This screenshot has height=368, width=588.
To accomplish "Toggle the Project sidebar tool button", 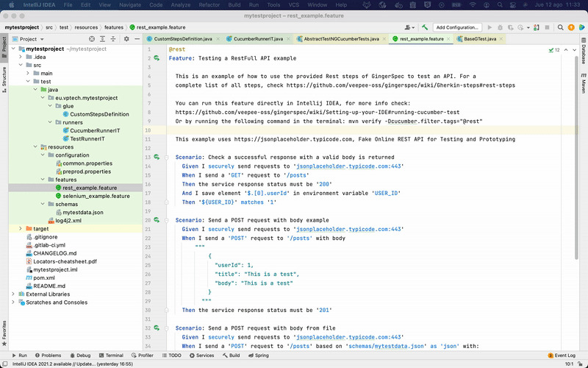I will (x=4, y=48).
